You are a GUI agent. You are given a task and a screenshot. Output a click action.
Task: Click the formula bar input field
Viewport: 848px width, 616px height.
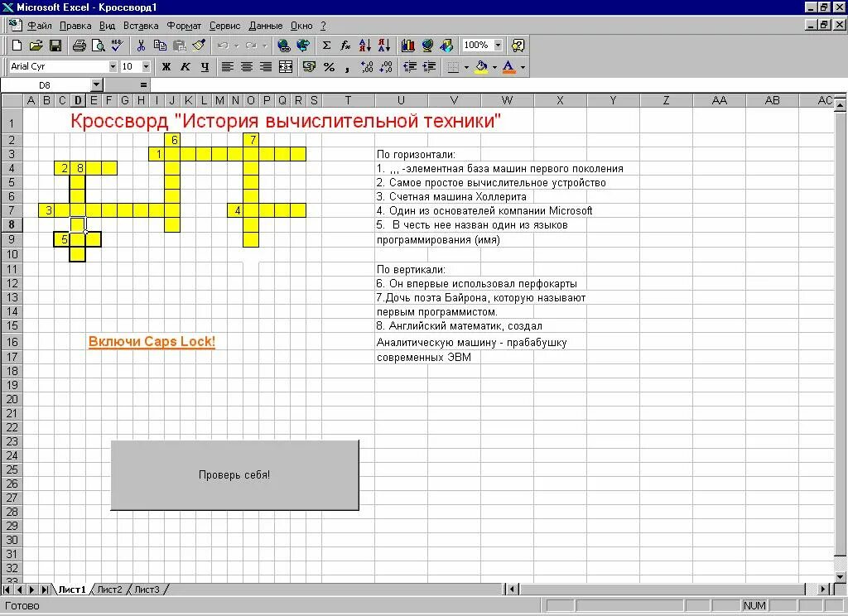tap(498, 85)
